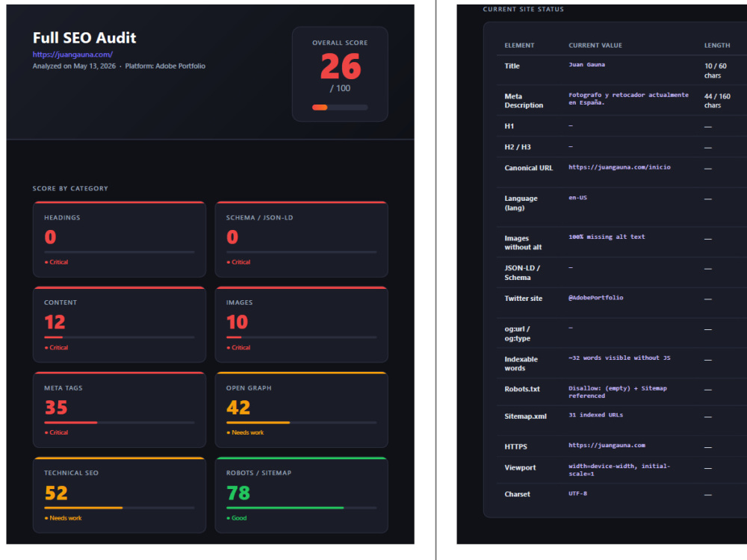Click the 'Current Site Status' heading
Screen dimensions: 747x560
(523, 9)
